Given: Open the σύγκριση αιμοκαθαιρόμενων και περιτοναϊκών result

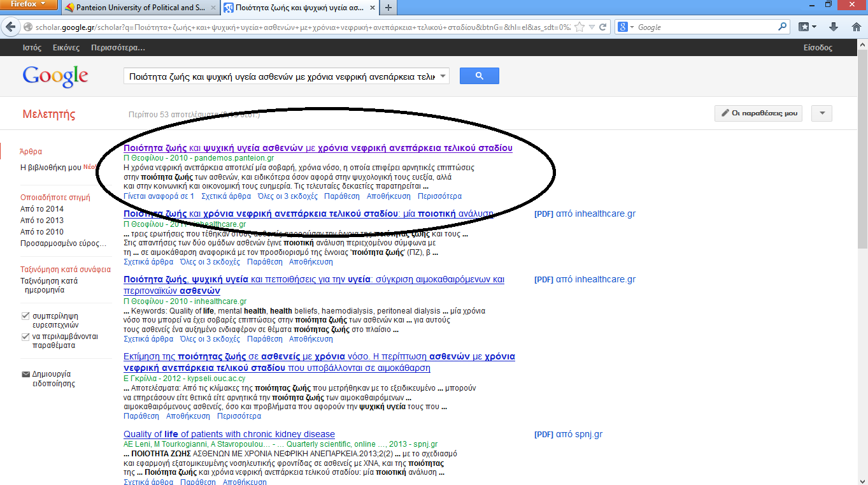Looking at the screenshot, I should 314,285.
